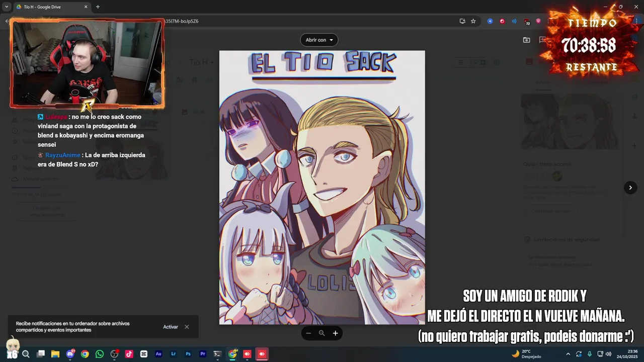Open Google Chrome from the taskbar

85,354
